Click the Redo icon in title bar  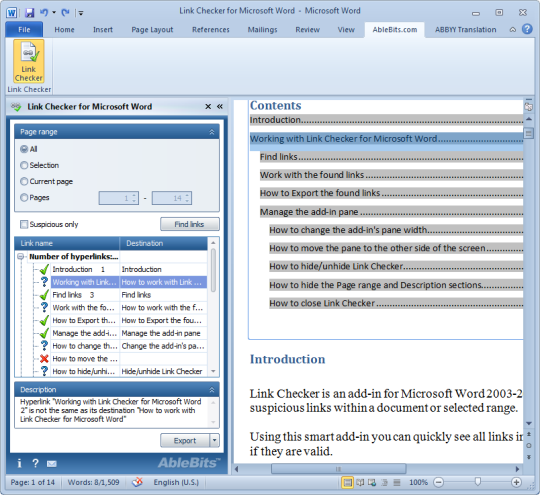point(65,13)
